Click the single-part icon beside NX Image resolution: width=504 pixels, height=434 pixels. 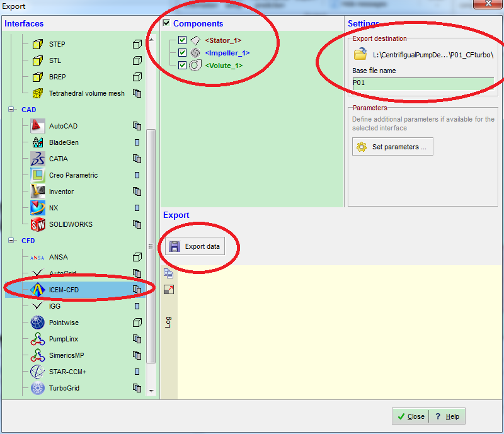click(137, 208)
